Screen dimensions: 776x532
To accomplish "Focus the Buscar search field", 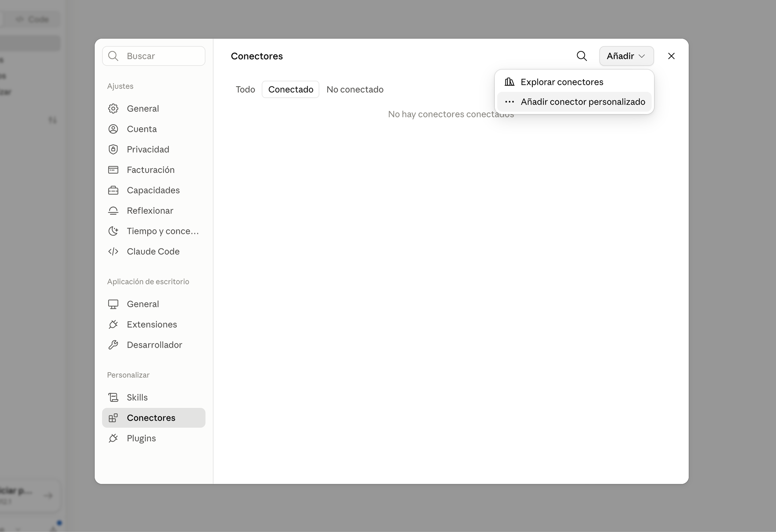I will pyautogui.click(x=153, y=56).
